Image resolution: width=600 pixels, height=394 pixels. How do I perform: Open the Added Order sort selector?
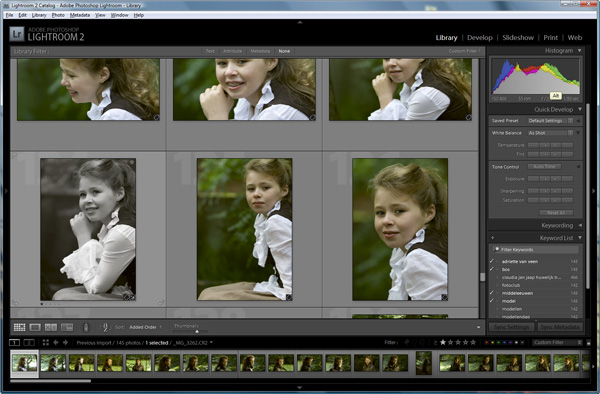145,327
